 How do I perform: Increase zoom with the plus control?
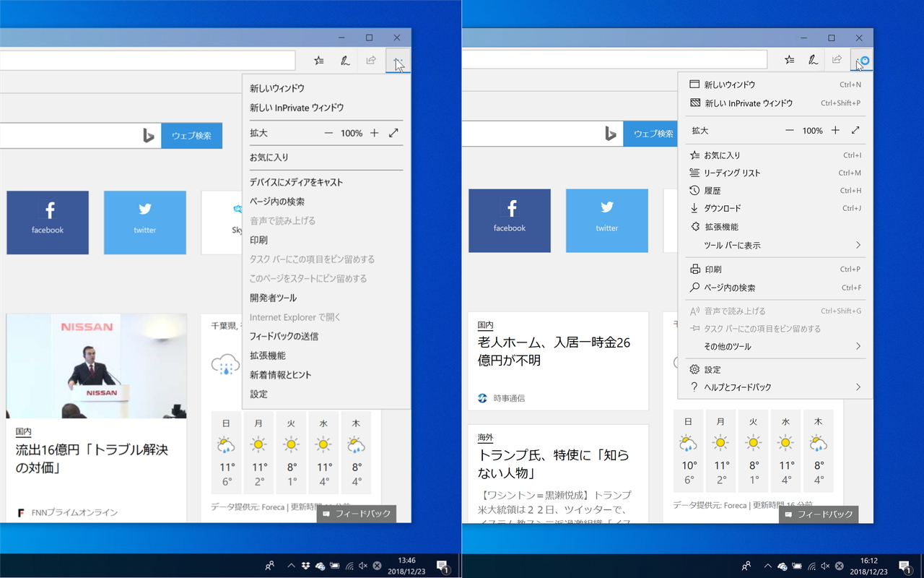pyautogui.click(x=375, y=133)
